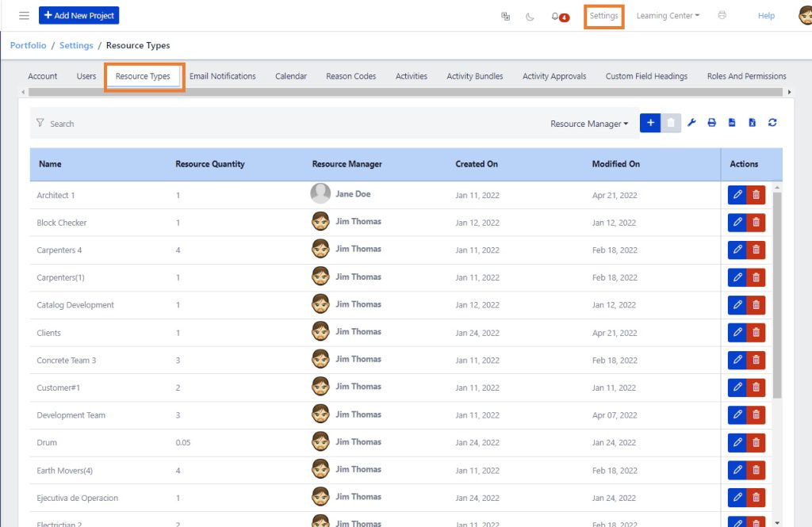Screen dimensions: 812x527
Task: Open user profile avatar
Action: pos(806,16)
